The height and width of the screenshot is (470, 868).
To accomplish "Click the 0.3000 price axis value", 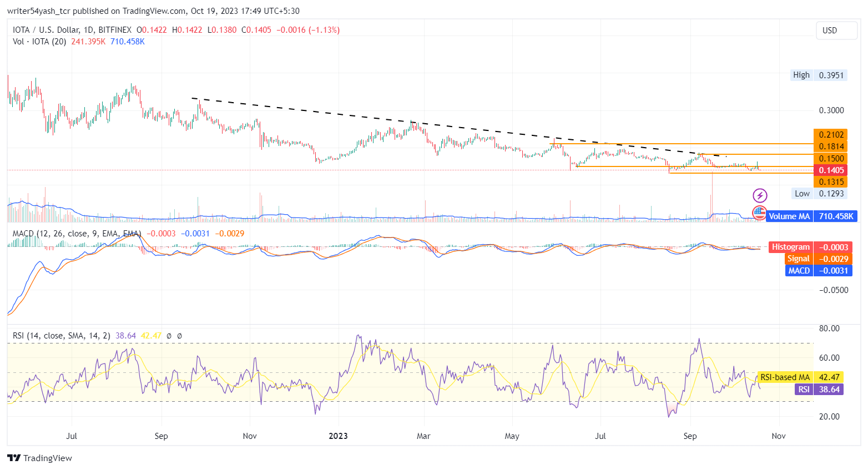I will tap(831, 110).
